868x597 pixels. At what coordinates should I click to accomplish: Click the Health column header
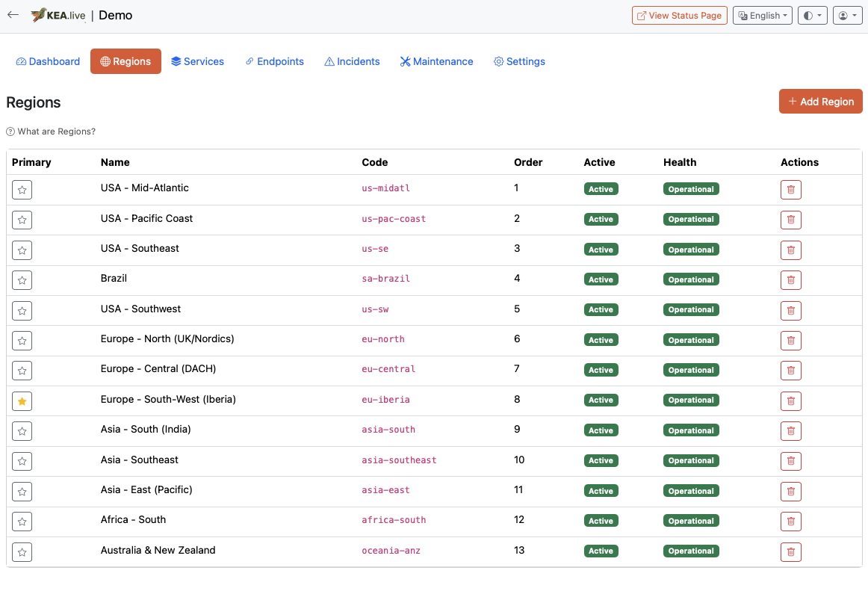(680, 162)
